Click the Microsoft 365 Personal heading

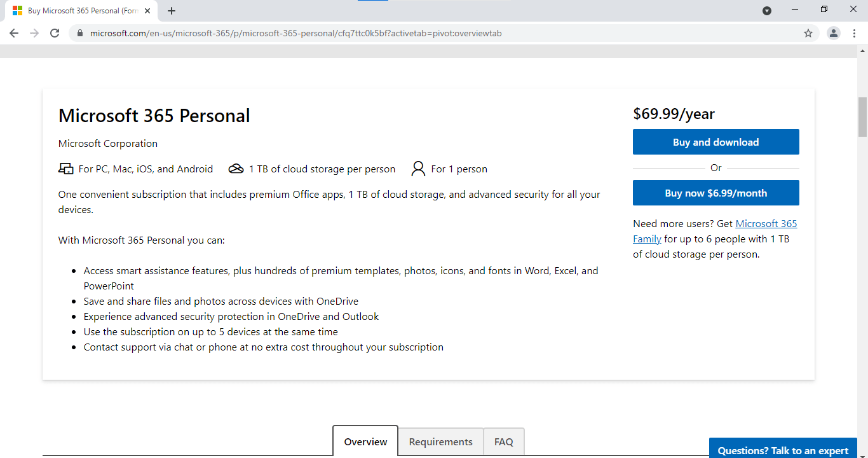point(154,115)
